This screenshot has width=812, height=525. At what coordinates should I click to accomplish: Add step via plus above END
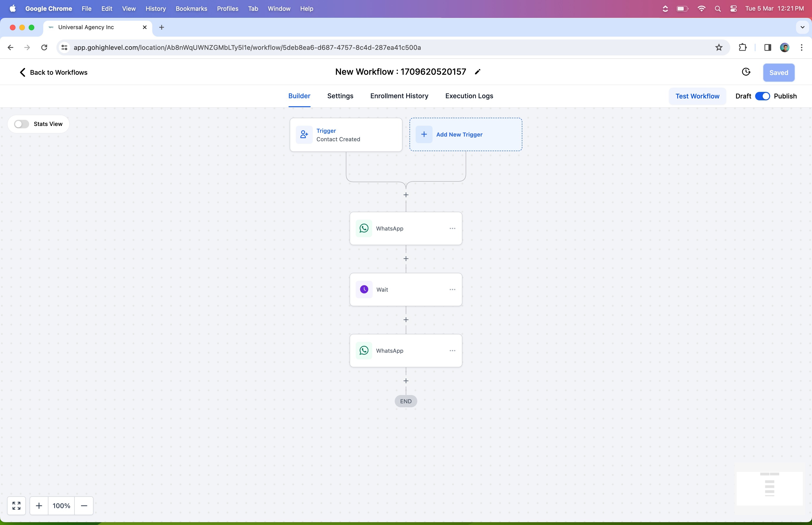[406, 381]
